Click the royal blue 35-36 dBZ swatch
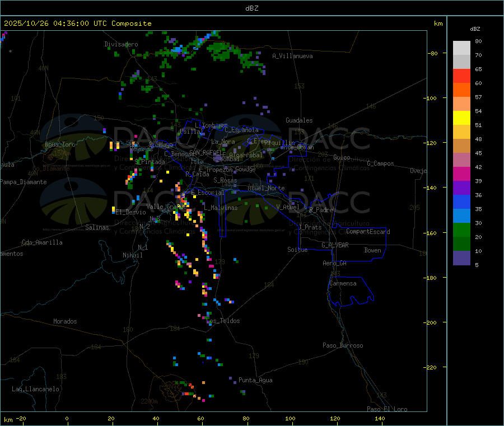The width and height of the screenshot is (504, 426). click(461, 202)
